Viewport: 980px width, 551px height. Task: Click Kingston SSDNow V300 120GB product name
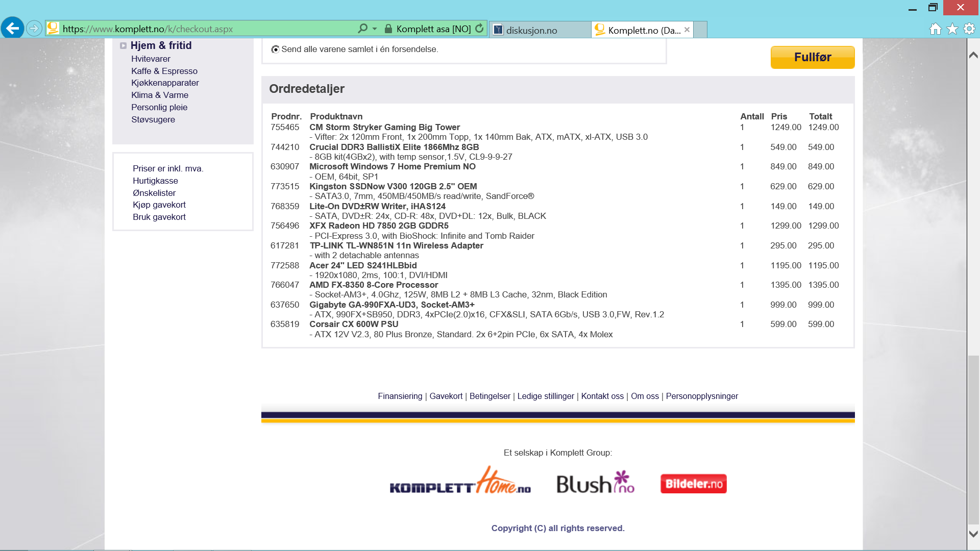(x=393, y=186)
